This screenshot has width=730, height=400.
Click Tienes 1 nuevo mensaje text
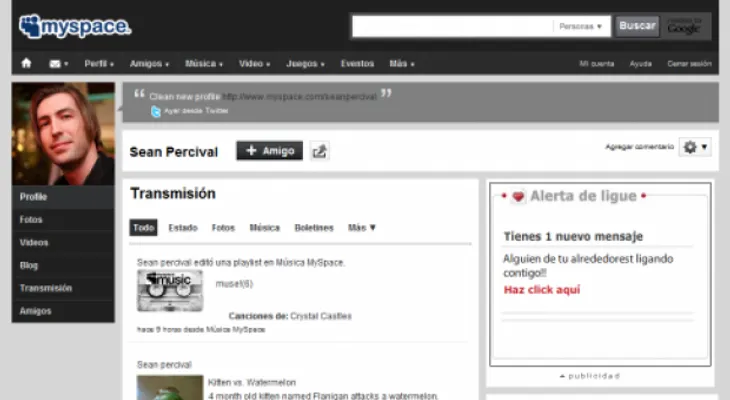[573, 237]
